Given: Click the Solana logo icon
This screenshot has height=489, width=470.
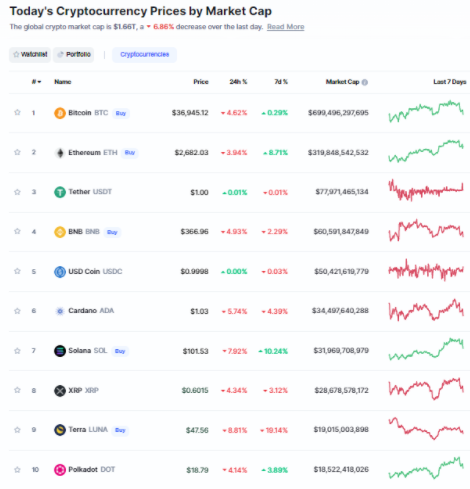Looking at the screenshot, I should click(x=60, y=351).
